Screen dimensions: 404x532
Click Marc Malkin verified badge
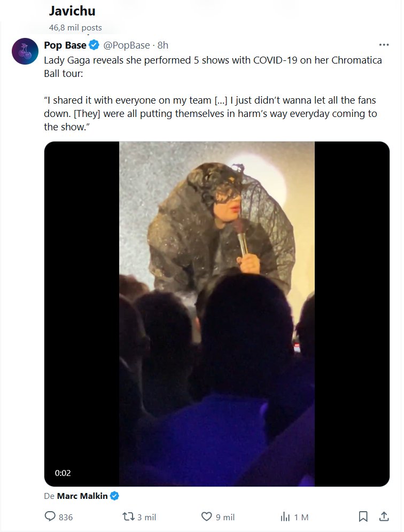114,496
